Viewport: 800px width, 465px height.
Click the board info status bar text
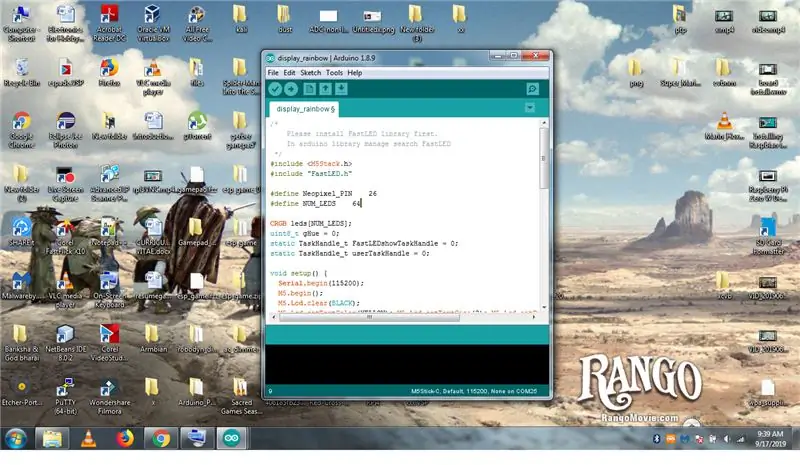(x=474, y=391)
